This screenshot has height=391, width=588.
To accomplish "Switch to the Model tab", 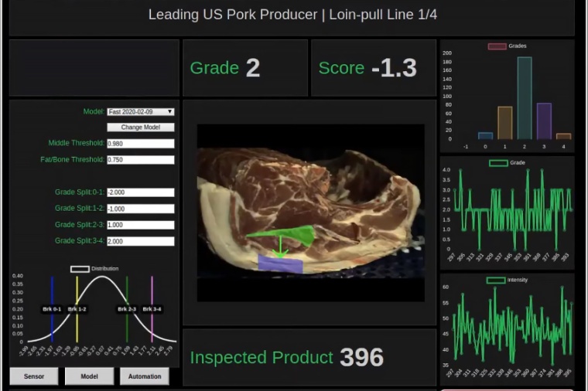I will click(x=89, y=376).
